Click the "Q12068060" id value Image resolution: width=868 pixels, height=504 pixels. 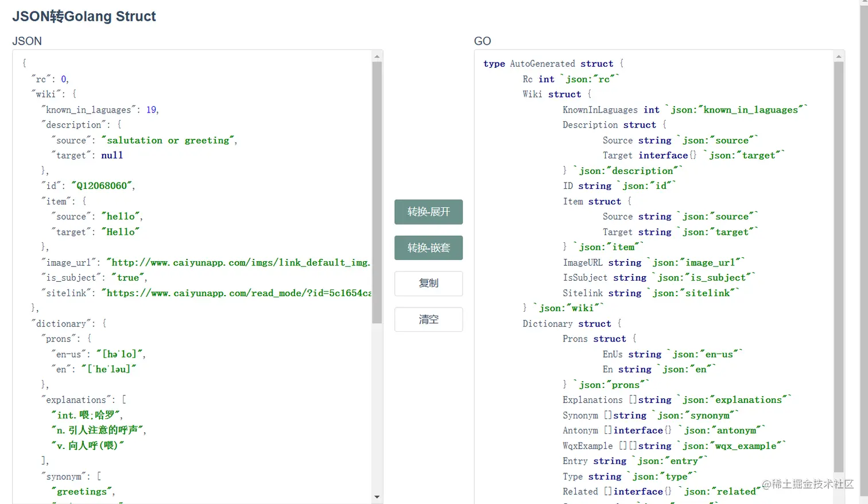point(103,185)
